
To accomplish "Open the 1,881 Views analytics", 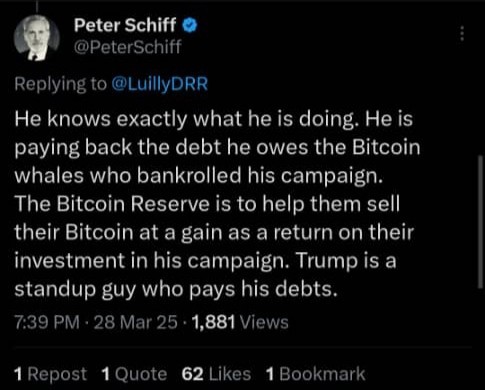I will click(x=240, y=322).
